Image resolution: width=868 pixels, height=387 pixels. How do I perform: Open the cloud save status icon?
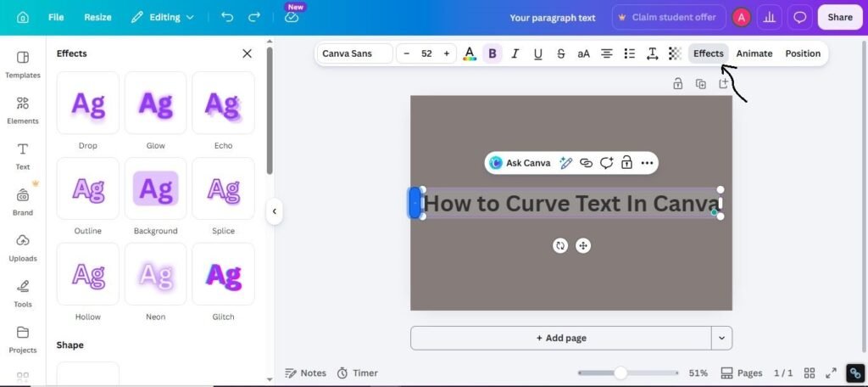tap(292, 17)
